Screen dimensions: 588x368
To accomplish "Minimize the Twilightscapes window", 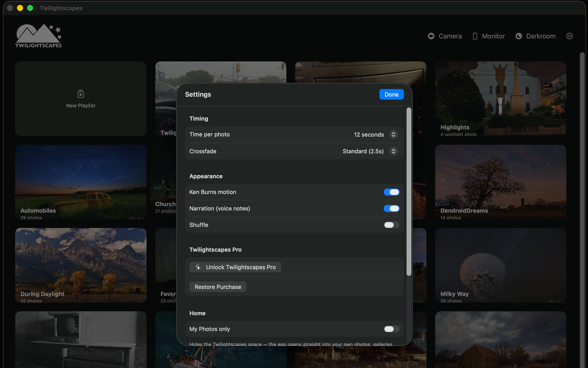I will (20, 8).
